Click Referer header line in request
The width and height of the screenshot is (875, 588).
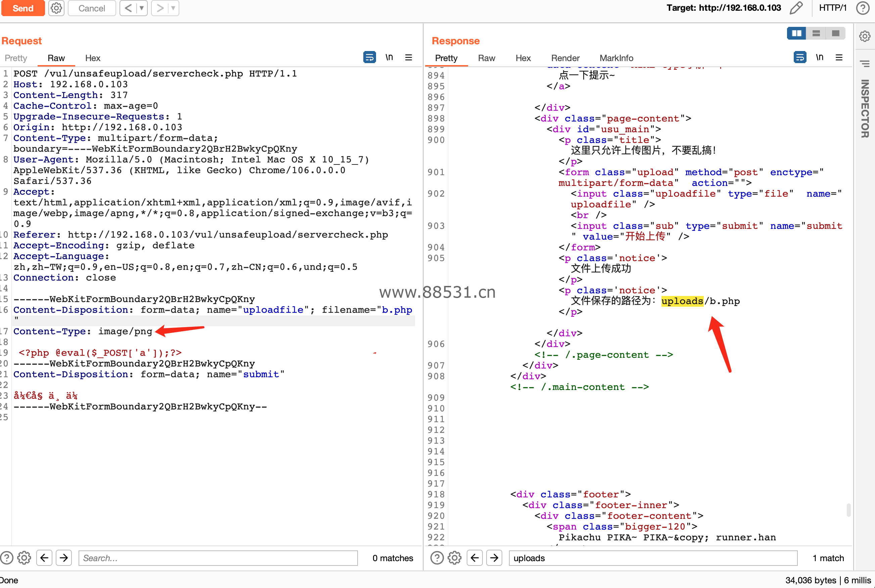coord(201,235)
